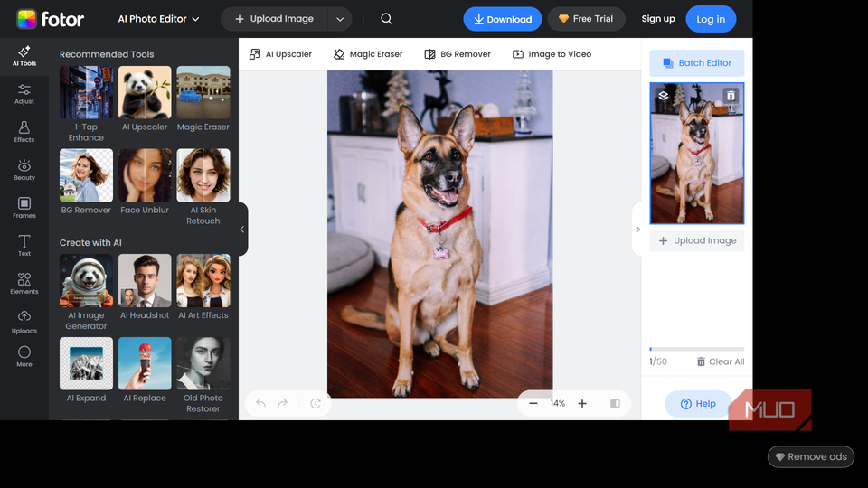Image resolution: width=868 pixels, height=488 pixels.
Task: Open the Elements sidebar panel
Action: pos(24,284)
